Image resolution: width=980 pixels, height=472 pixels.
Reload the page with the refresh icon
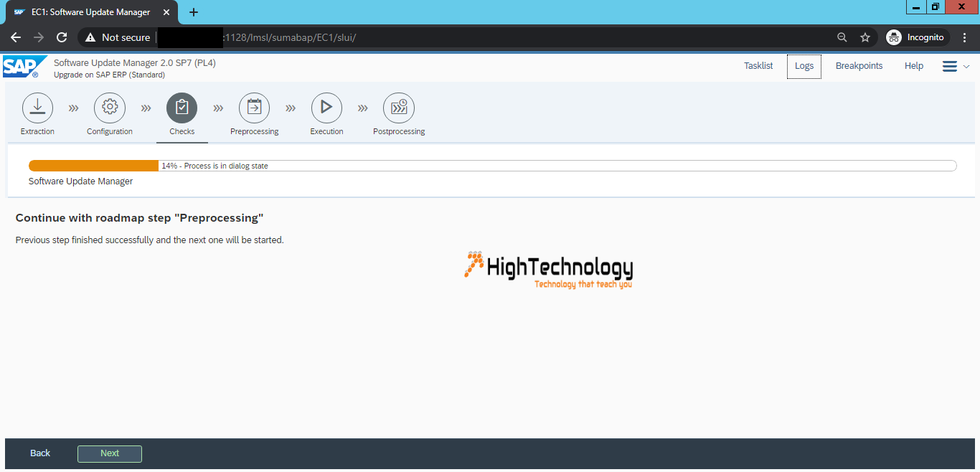[x=62, y=37]
